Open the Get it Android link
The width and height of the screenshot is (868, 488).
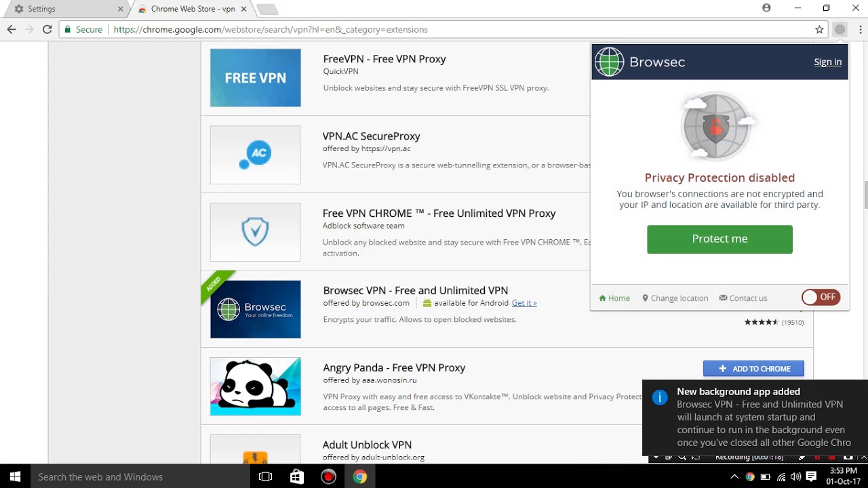click(524, 303)
